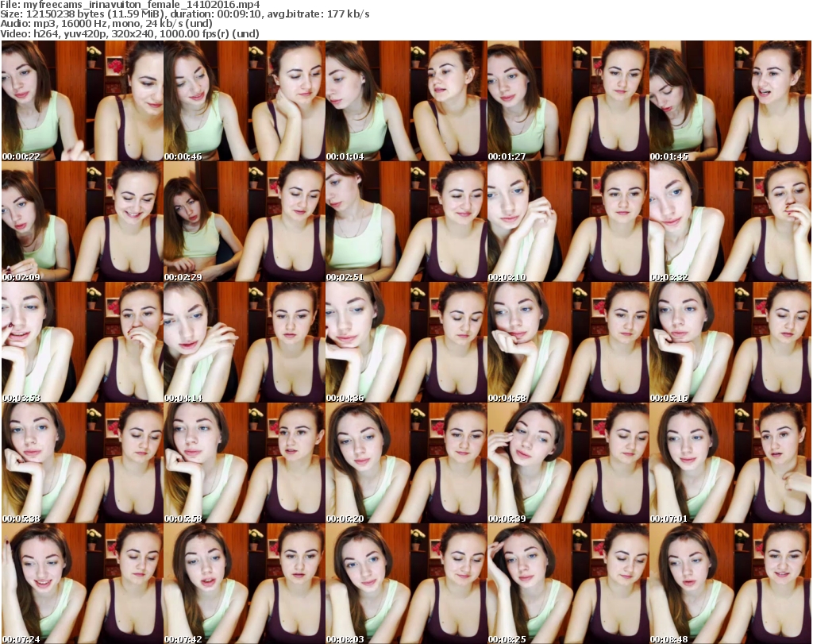The width and height of the screenshot is (813, 644).
Task: Open the 00:03:32 frame
Action: pos(730,222)
